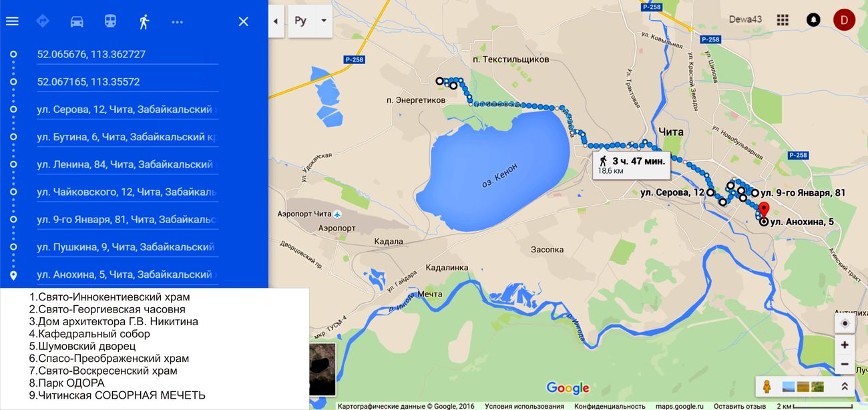The image size is (868, 410).
Task: Show my location on the map
Action: pos(845,323)
